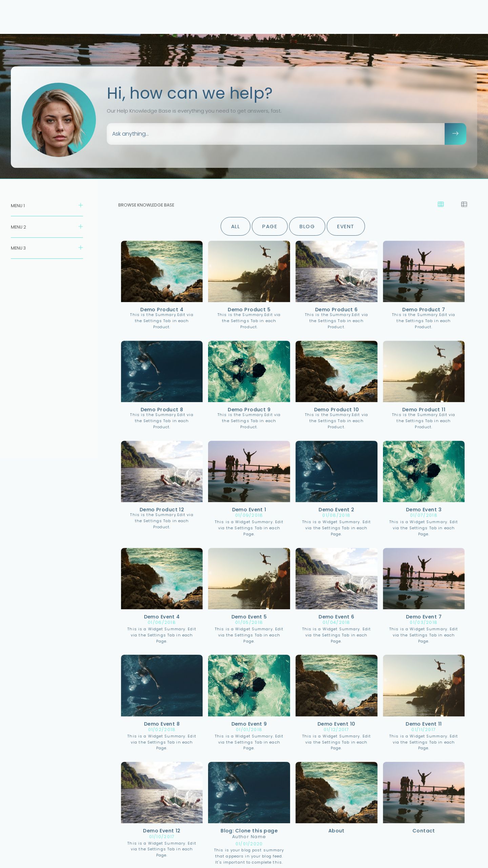Click the search submit arrow button
Image resolution: width=488 pixels, height=868 pixels.
[x=455, y=134]
